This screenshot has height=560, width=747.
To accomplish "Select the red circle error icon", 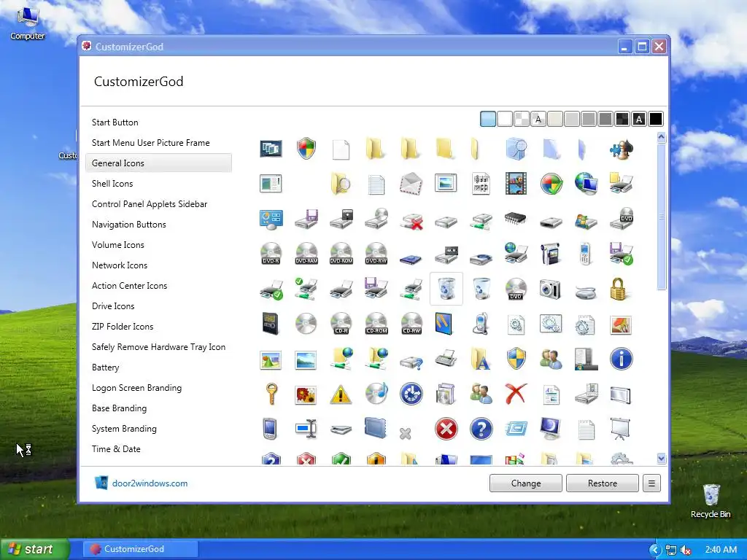I will (x=446, y=429).
